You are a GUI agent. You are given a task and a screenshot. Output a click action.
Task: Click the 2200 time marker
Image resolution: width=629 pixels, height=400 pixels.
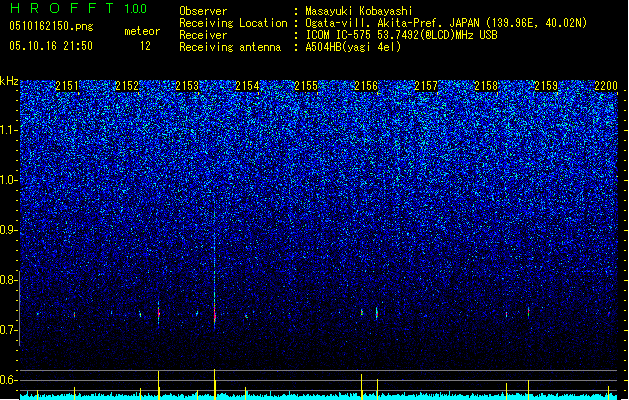pos(606,86)
